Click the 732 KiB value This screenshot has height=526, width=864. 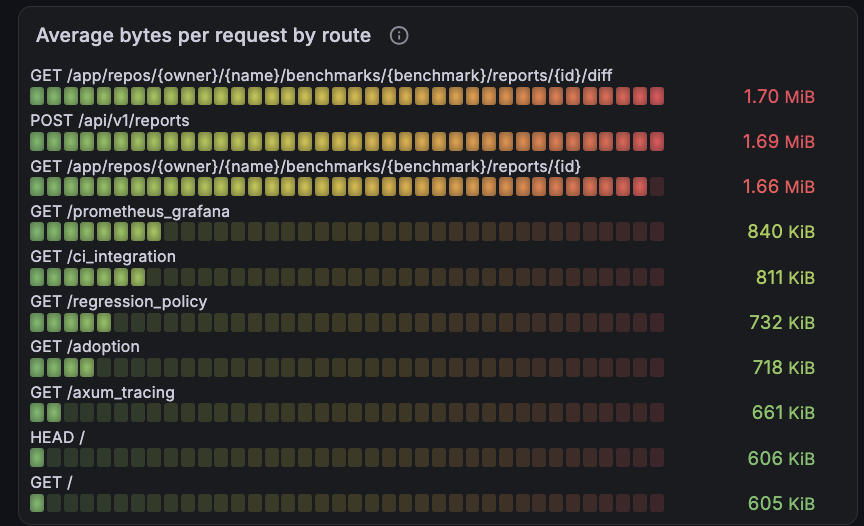pos(782,322)
